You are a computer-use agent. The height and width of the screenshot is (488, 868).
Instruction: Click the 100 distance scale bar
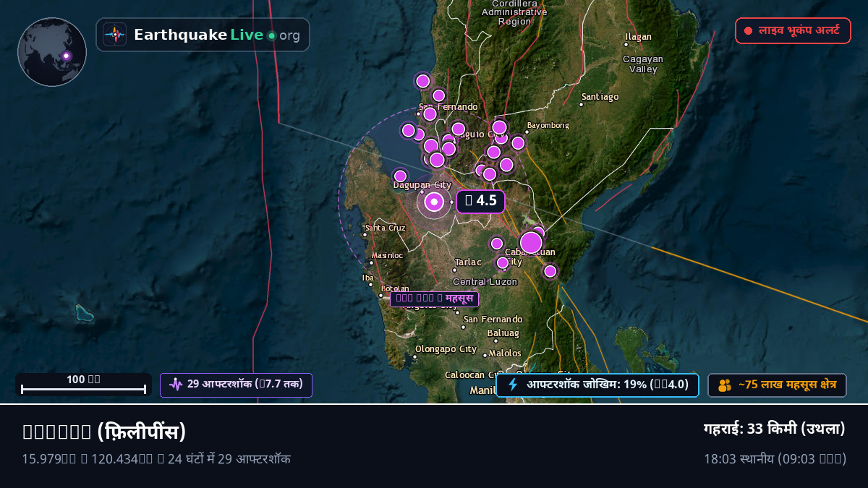83,385
